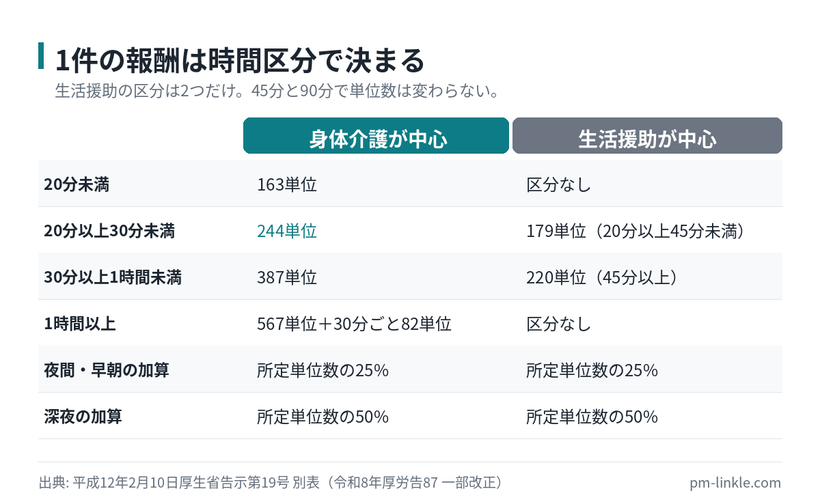
Task: Click 区分なし in the 20分未満 row
Action: click(558, 184)
